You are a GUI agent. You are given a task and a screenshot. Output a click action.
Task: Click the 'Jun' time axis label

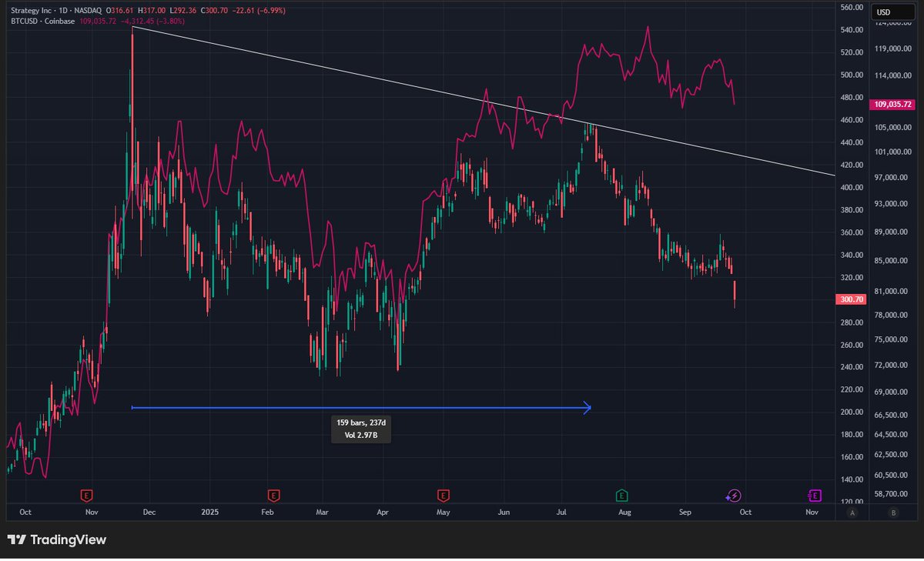tap(504, 512)
